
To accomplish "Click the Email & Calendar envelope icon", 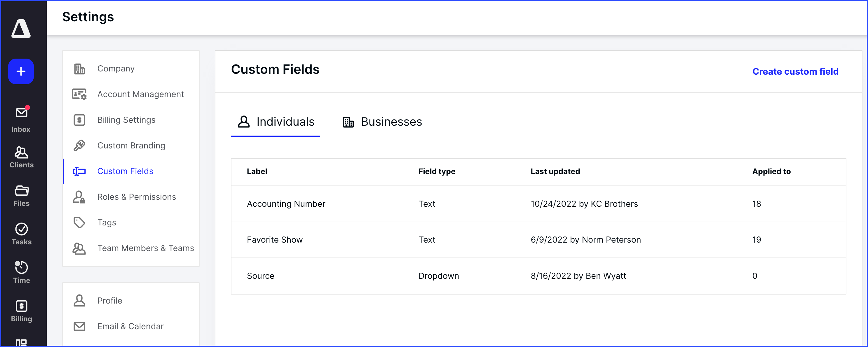I will pyautogui.click(x=79, y=326).
